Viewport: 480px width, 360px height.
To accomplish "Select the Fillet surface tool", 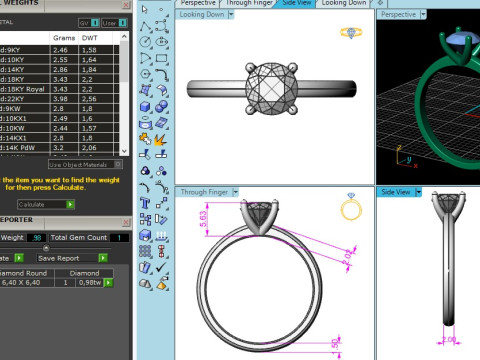I will point(162,90).
